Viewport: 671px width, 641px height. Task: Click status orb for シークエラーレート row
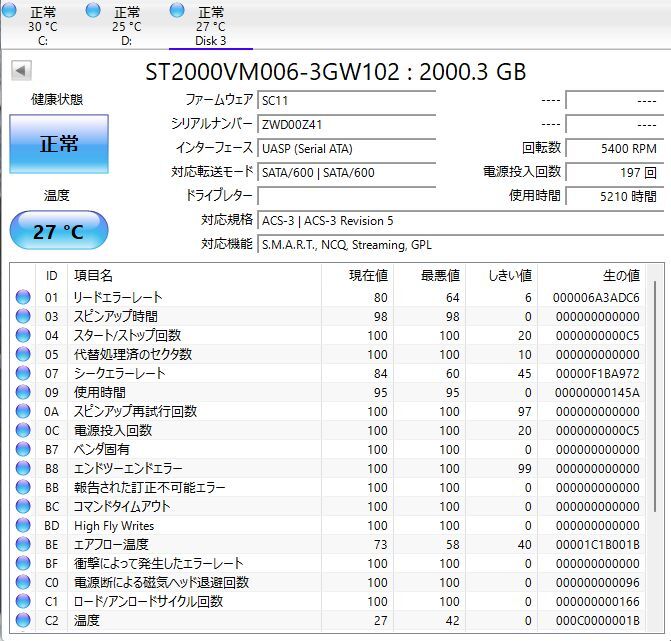(x=23, y=373)
